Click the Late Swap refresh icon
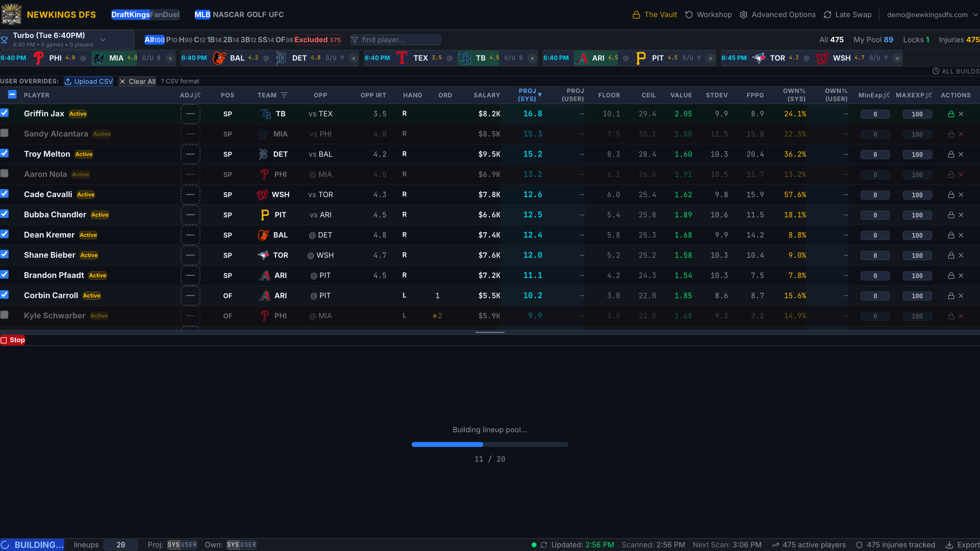 tap(827, 15)
